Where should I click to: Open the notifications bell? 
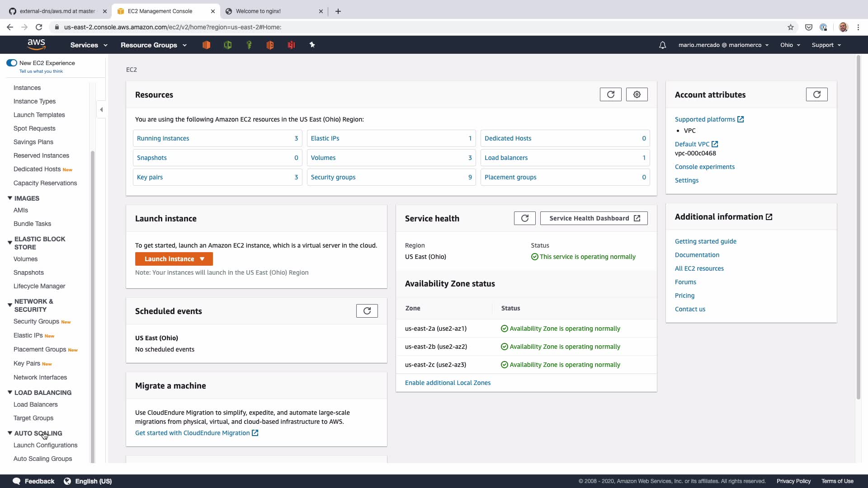662,45
